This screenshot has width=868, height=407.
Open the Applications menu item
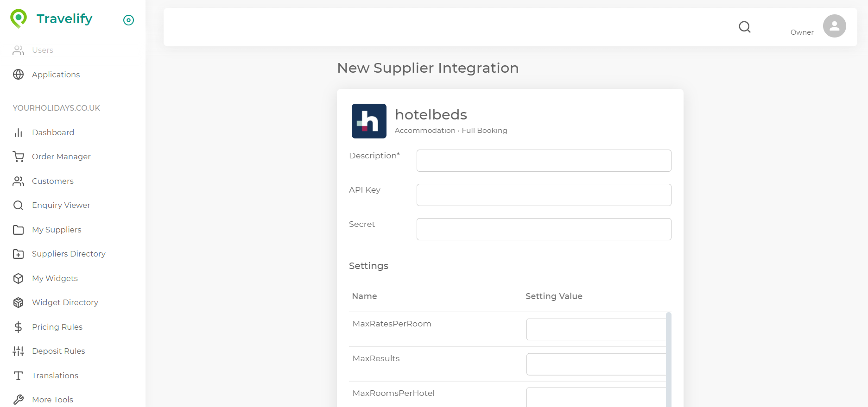tap(56, 75)
